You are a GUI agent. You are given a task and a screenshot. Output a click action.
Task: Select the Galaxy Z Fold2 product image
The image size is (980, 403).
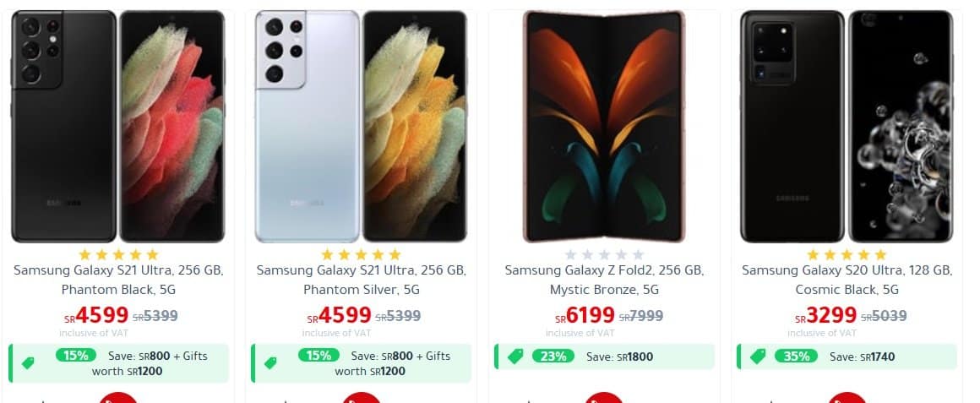click(x=604, y=126)
